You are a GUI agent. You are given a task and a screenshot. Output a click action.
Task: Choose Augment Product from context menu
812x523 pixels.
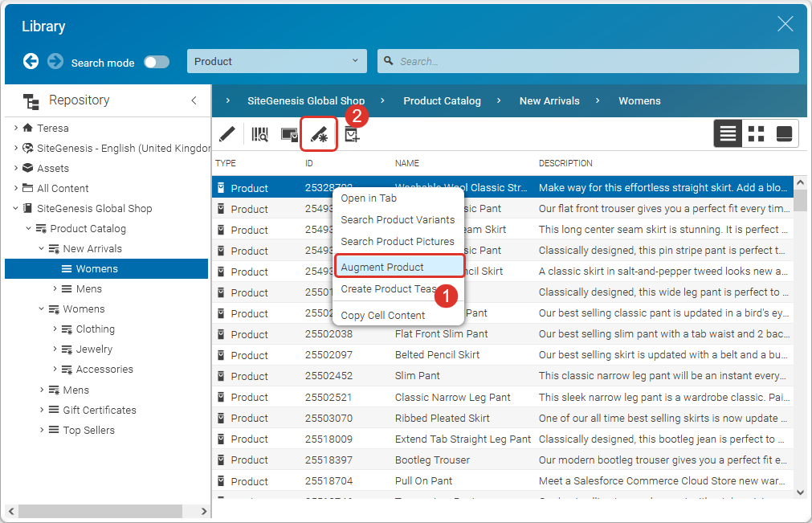pos(382,267)
